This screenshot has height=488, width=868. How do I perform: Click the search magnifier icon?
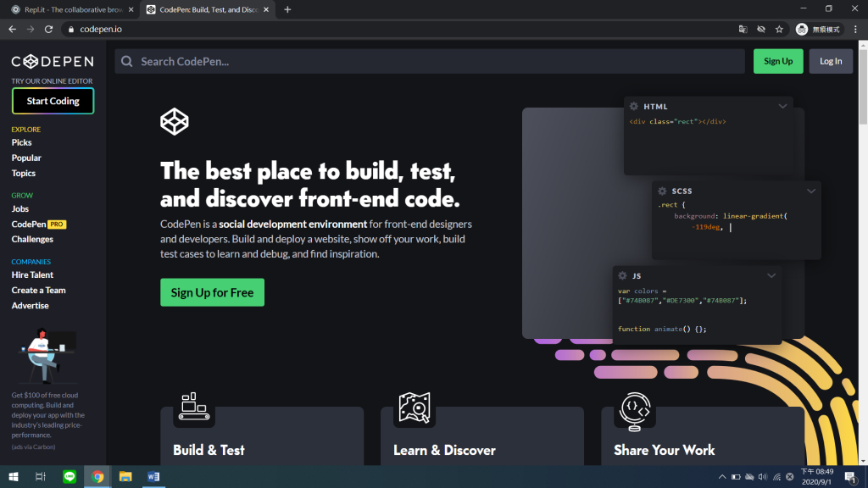127,61
